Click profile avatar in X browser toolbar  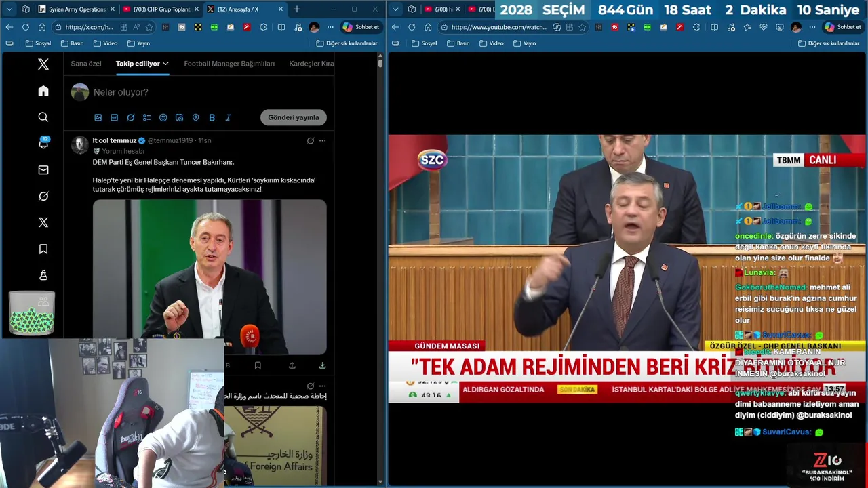click(314, 27)
